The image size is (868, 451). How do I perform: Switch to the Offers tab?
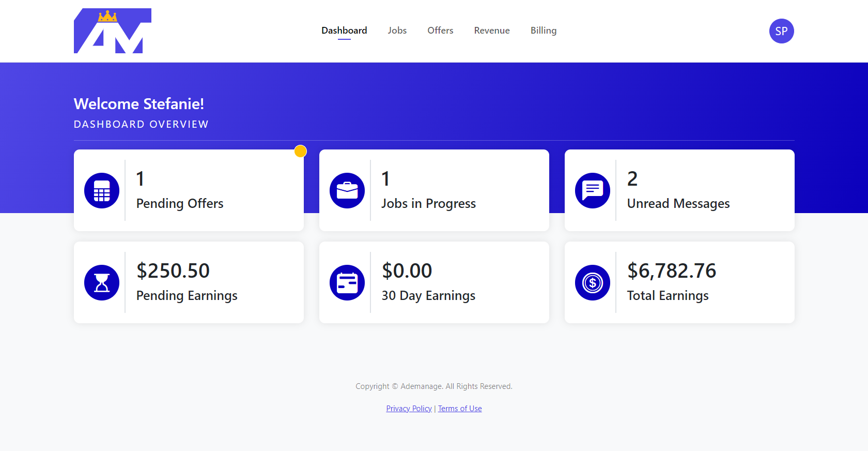click(440, 31)
